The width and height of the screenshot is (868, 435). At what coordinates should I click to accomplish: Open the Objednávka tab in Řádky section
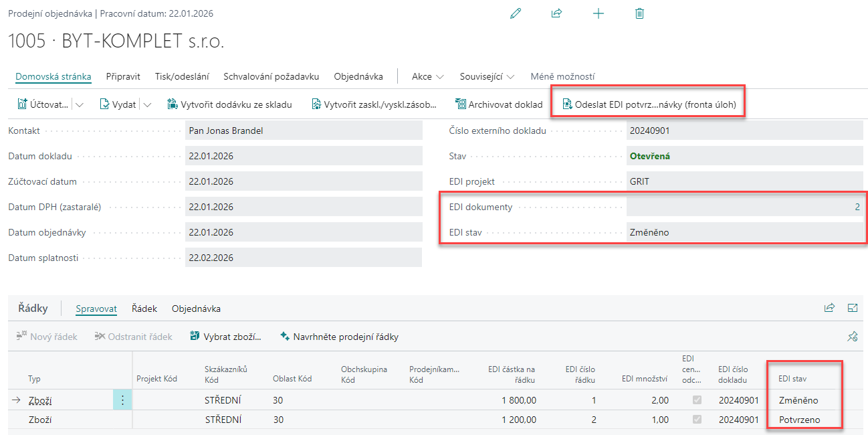pos(196,309)
